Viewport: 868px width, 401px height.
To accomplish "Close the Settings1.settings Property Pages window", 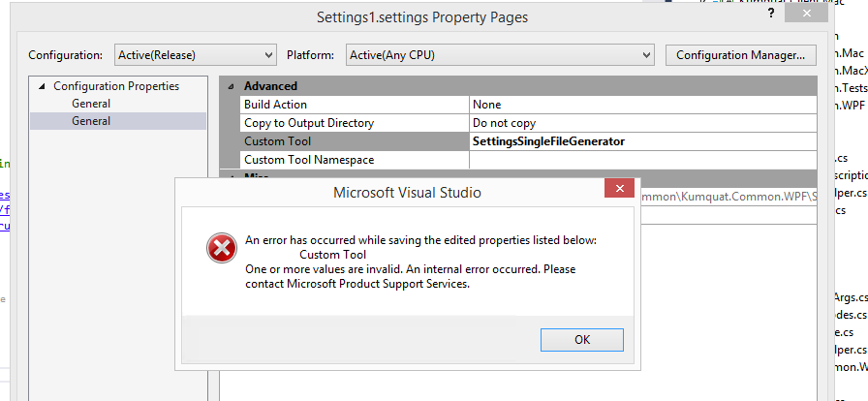I will (806, 14).
